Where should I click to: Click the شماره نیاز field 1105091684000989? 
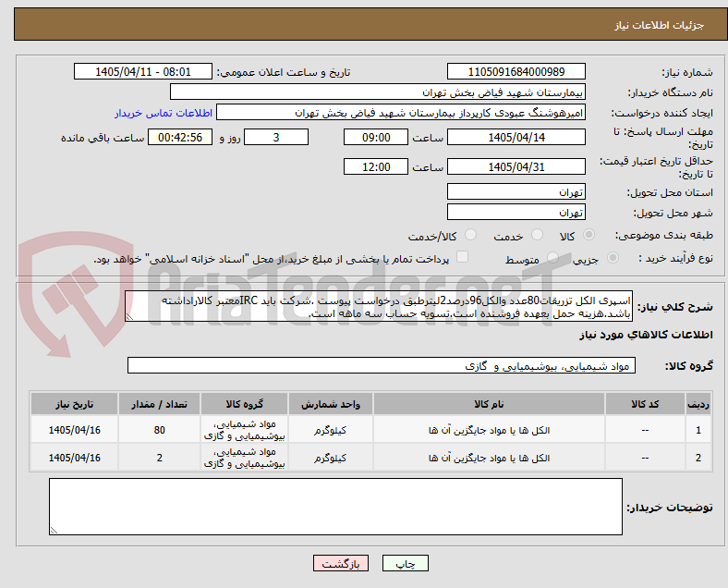tap(516, 71)
